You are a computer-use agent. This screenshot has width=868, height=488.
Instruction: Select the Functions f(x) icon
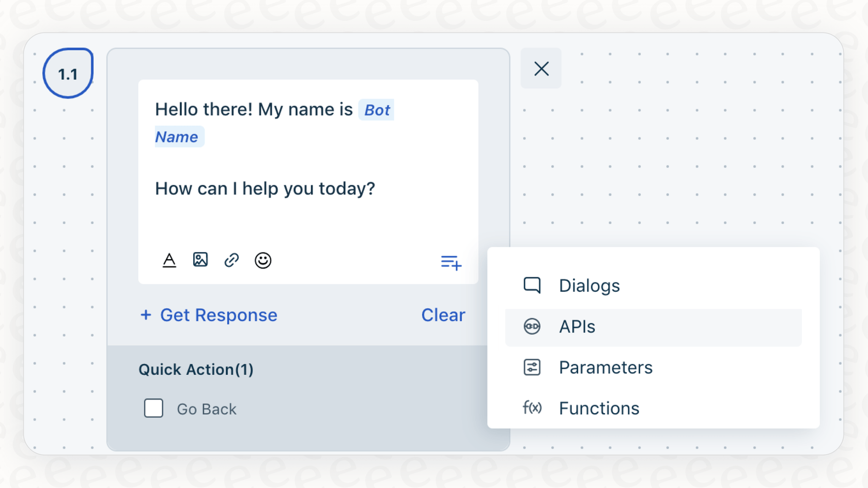click(532, 408)
